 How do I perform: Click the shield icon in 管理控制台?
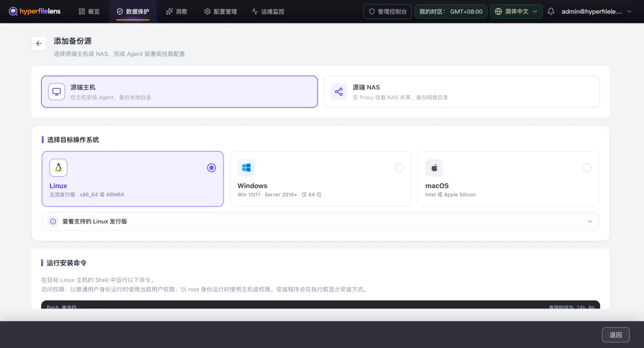coord(372,11)
